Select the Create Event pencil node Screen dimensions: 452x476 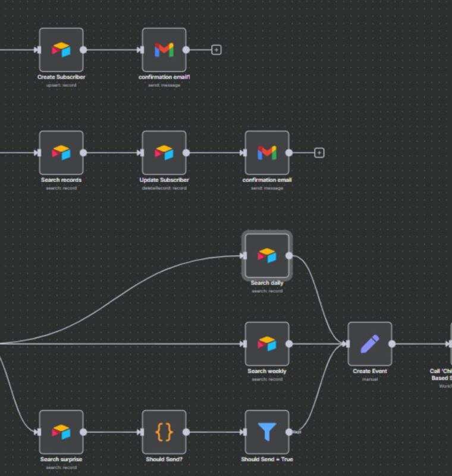[370, 344]
